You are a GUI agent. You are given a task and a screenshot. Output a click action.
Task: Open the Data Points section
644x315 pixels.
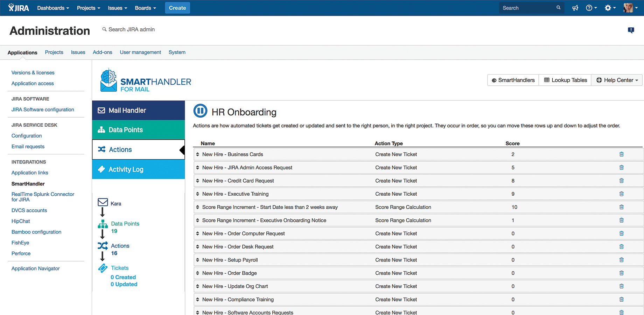(x=139, y=130)
